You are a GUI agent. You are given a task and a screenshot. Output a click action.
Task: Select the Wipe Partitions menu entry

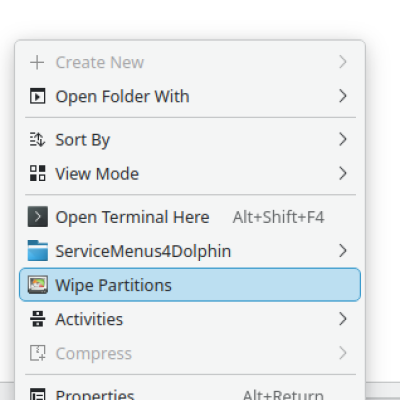point(190,285)
